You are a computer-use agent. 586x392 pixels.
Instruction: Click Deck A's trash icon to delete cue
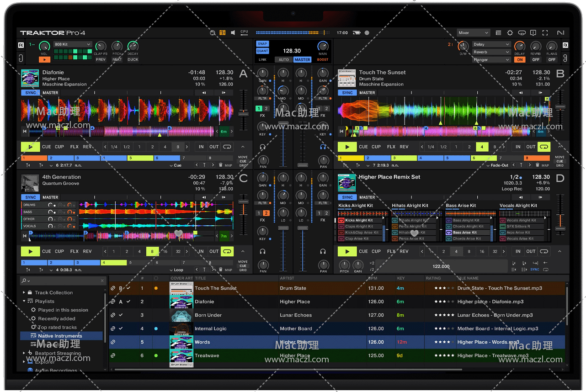coord(221,165)
